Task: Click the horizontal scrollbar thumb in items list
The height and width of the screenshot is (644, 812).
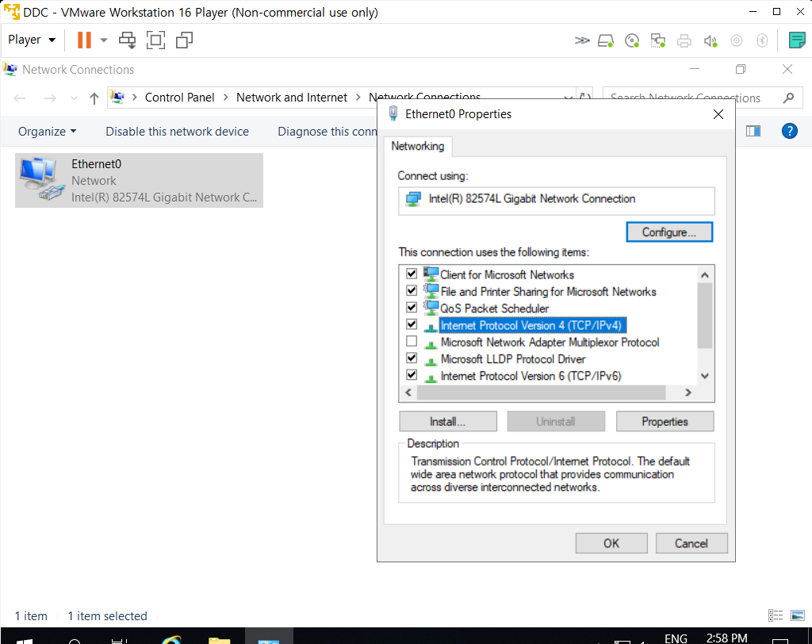Action: pos(541,393)
